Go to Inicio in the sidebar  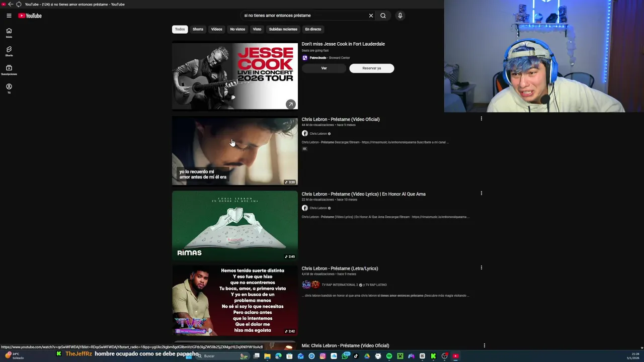[x=9, y=33]
